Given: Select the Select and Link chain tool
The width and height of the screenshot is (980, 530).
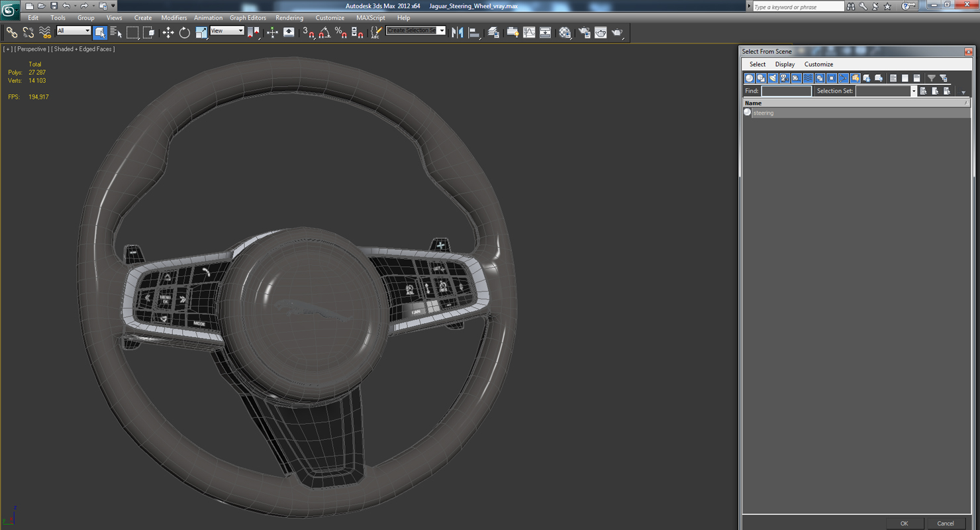Looking at the screenshot, I should (12, 32).
